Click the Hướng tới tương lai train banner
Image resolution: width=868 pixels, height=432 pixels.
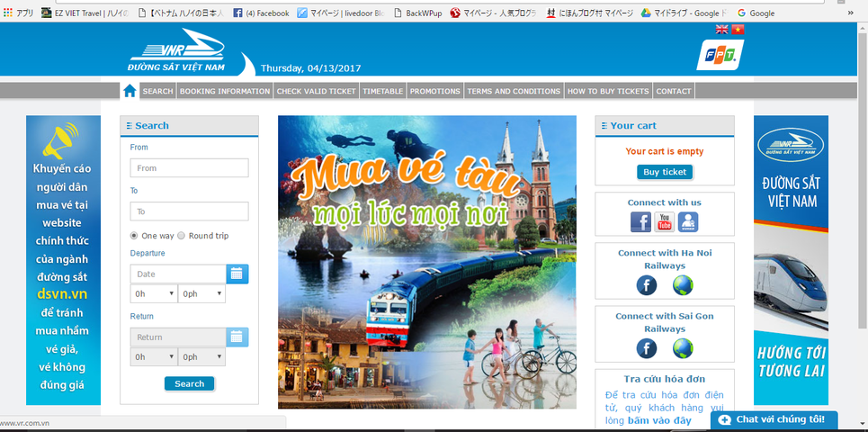[791, 260]
